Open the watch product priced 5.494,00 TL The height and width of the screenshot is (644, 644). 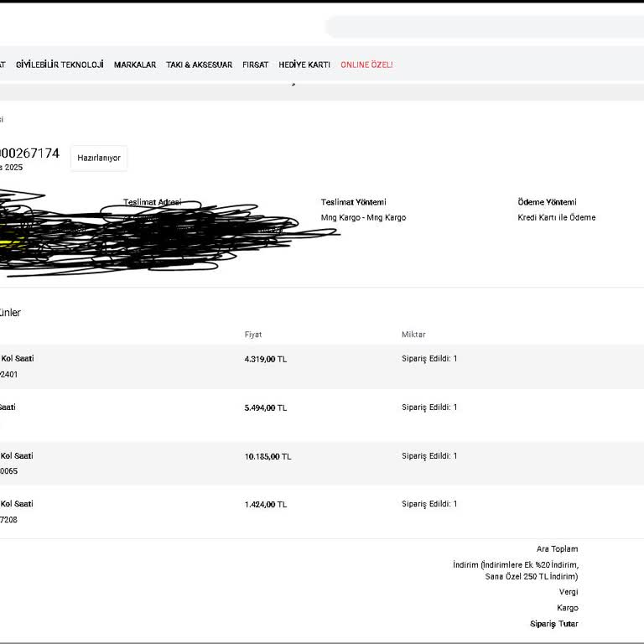(8, 408)
